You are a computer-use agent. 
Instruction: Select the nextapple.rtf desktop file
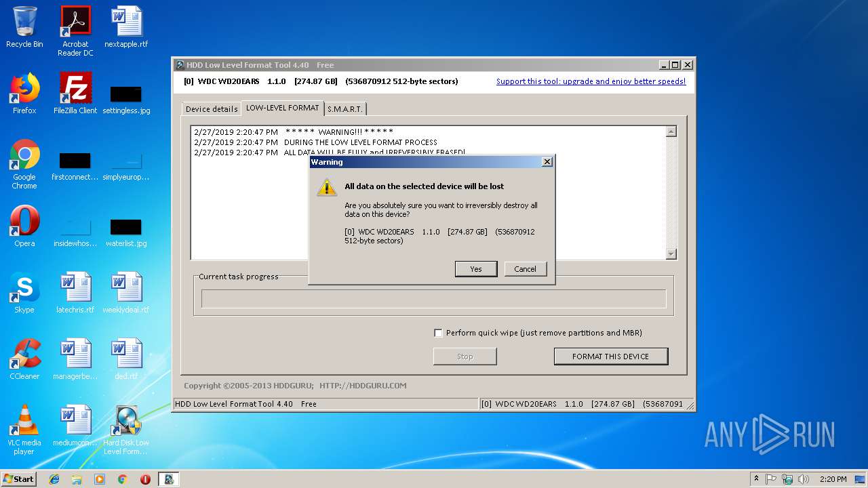coord(126,27)
